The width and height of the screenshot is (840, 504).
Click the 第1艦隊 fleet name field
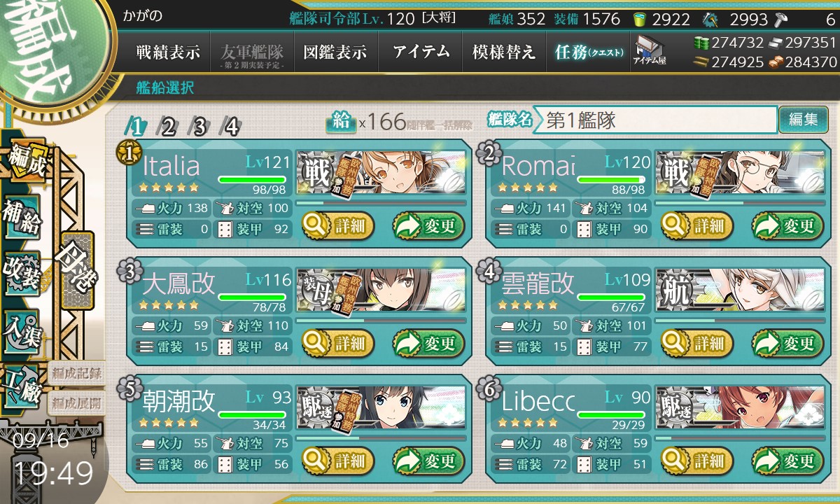(x=656, y=120)
